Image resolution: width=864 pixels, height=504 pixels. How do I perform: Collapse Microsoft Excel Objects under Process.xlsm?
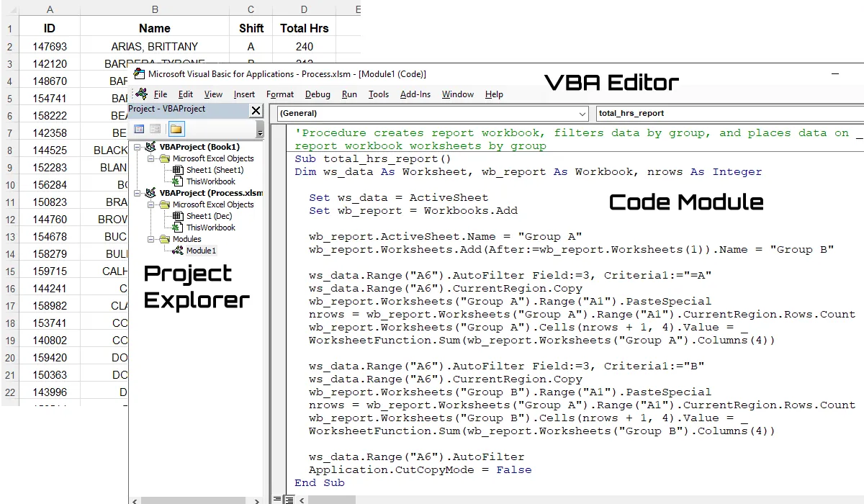point(151,204)
